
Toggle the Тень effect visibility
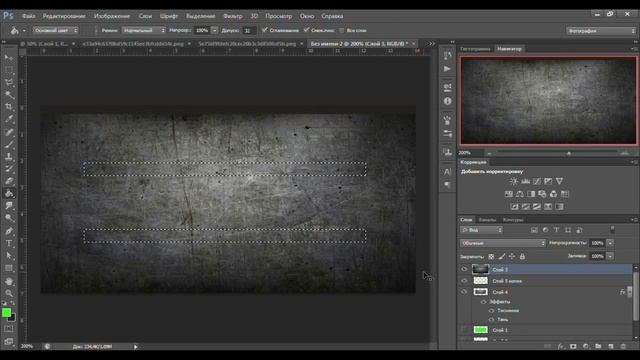click(x=491, y=320)
